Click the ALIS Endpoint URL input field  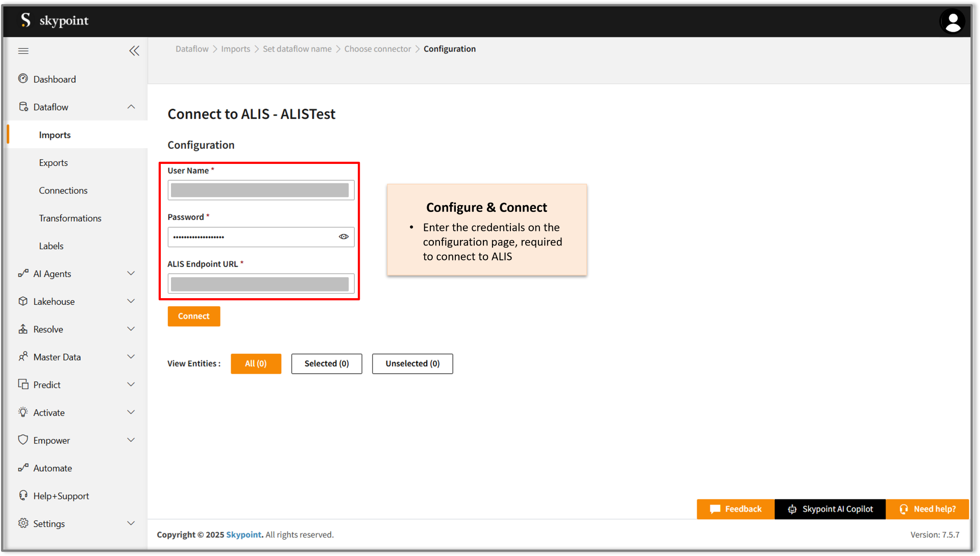tap(261, 283)
